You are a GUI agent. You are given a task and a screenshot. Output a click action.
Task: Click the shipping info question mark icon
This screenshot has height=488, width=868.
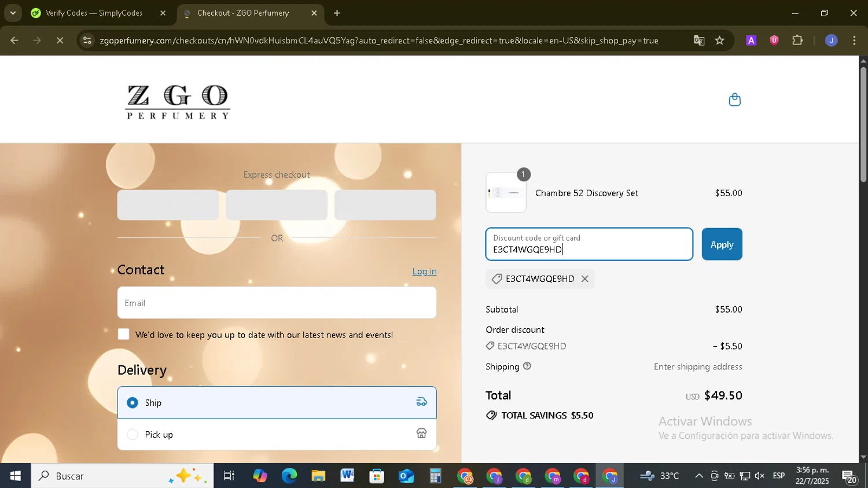(x=527, y=366)
